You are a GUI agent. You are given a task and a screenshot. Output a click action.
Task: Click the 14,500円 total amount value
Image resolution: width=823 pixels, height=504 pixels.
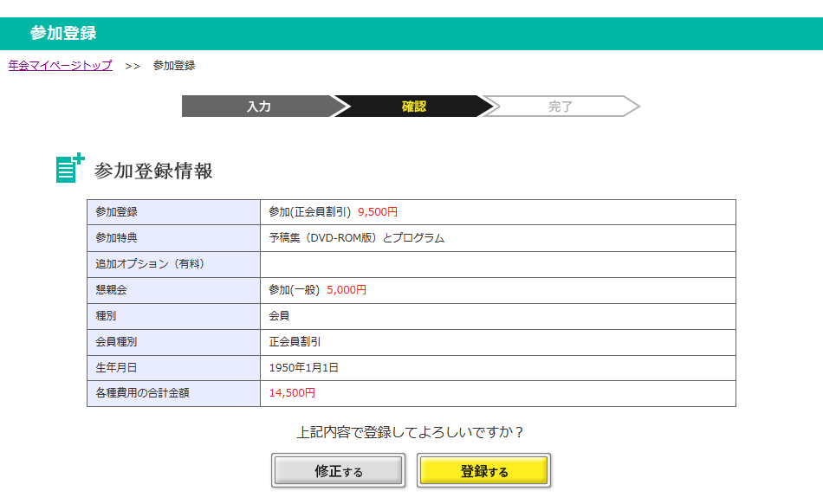pyautogui.click(x=292, y=393)
